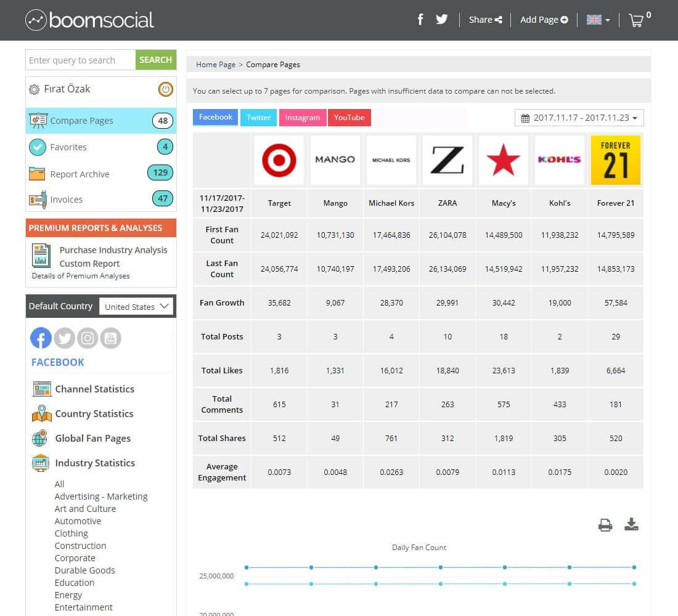This screenshot has height=616, width=678.
Task: Click the Forever 21 logo thumbnail
Action: tap(616, 160)
